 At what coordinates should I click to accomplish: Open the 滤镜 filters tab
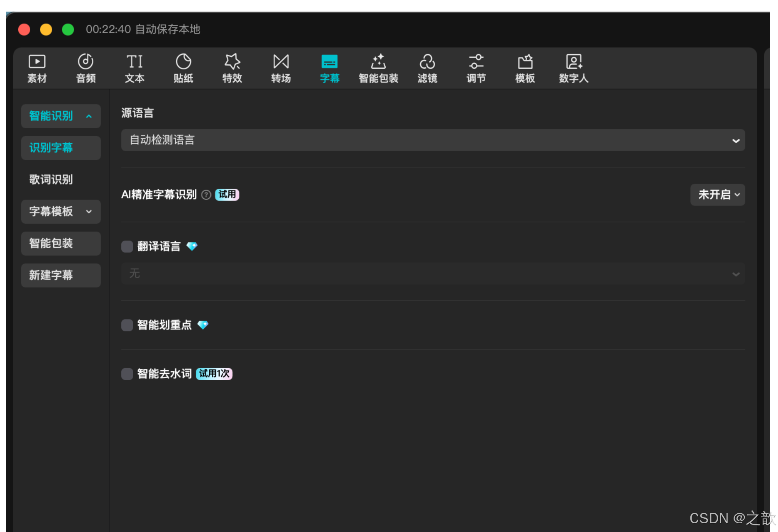coord(427,69)
